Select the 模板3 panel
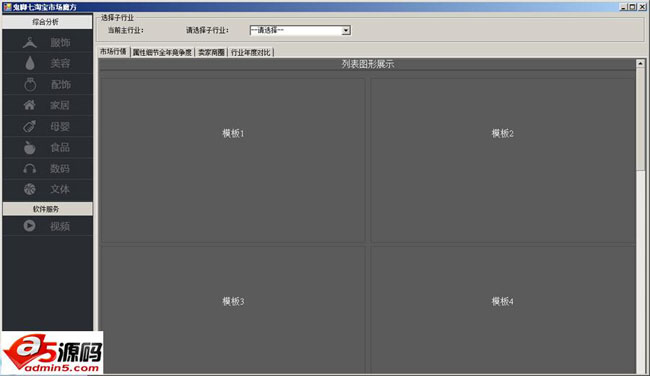The height and width of the screenshot is (376, 650). (x=233, y=310)
